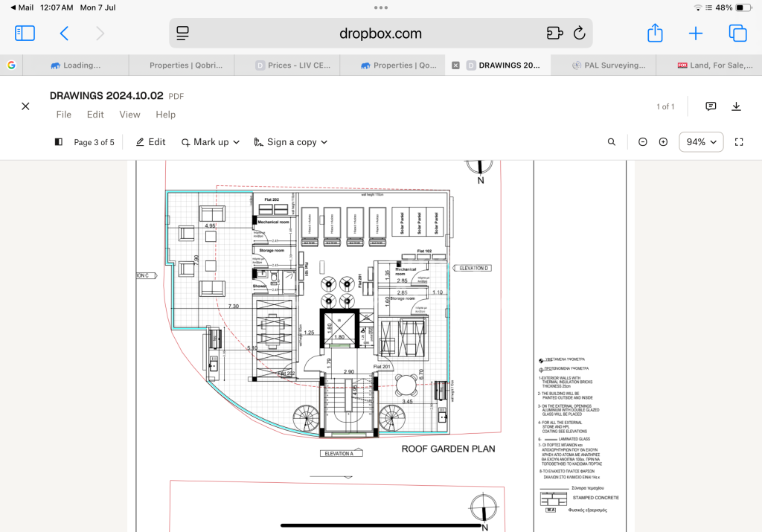Expand the Mark up dropdown
The image size is (762, 532).
click(211, 142)
